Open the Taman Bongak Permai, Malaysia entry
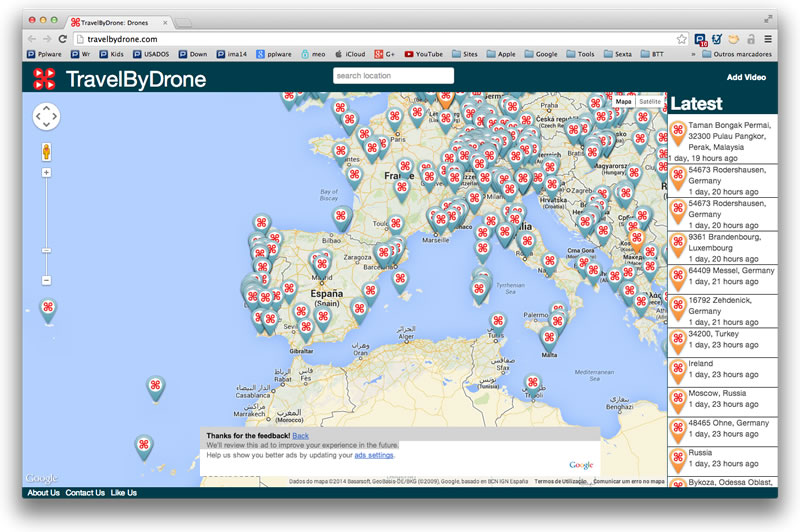Screen dimensions: 800x532 [x=722, y=141]
